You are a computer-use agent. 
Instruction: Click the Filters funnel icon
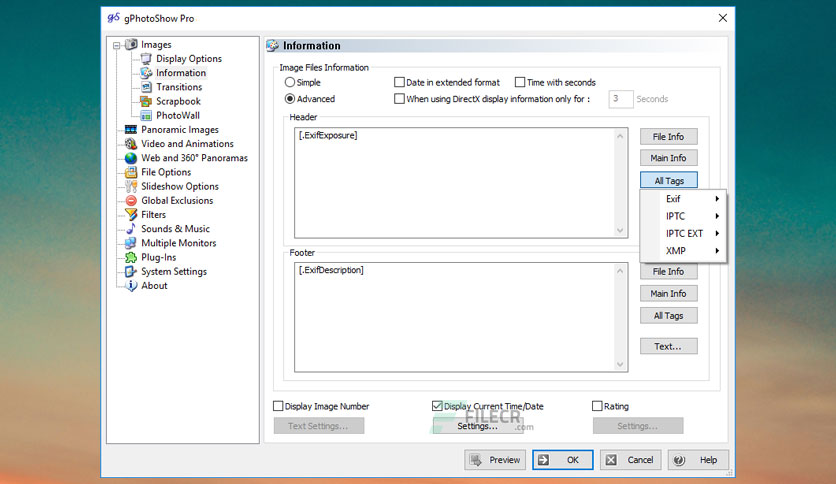131,215
